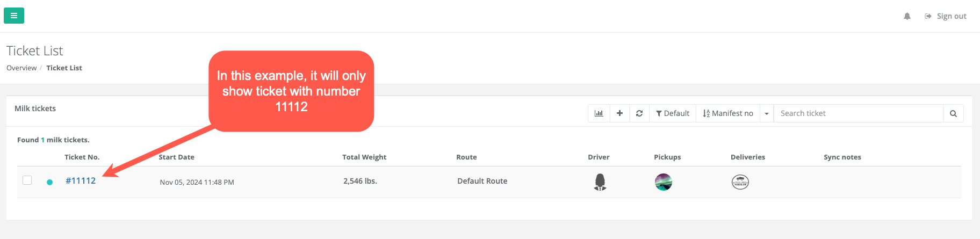Click the driver avatar icon
This screenshot has height=239, width=980.
600,182
